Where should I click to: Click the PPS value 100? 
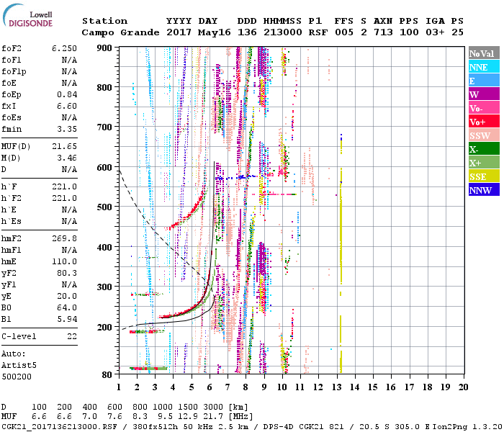(x=409, y=32)
